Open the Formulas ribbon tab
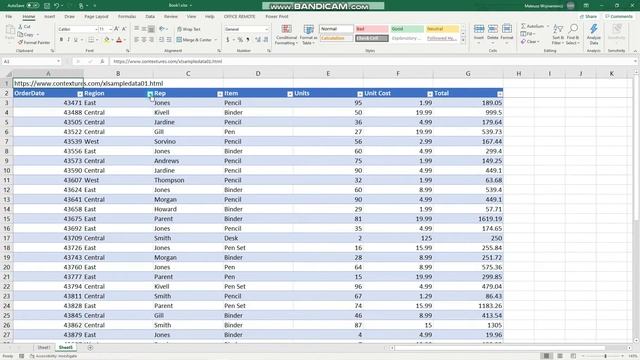 pos(127,16)
